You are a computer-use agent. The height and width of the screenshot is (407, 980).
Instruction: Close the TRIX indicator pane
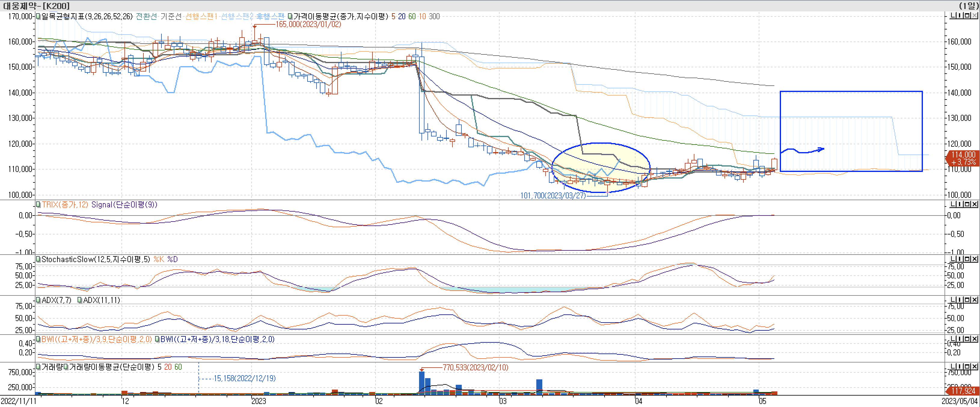click(x=974, y=204)
